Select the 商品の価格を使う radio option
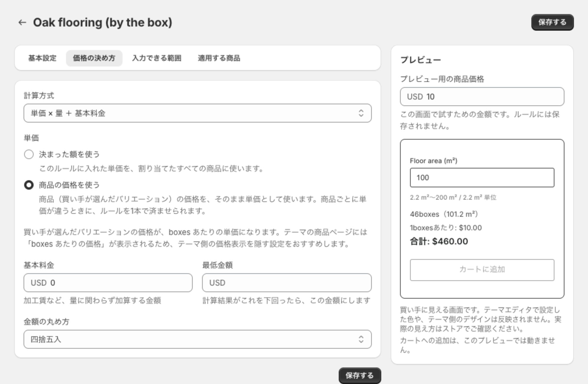This screenshot has width=588, height=384. (x=29, y=185)
